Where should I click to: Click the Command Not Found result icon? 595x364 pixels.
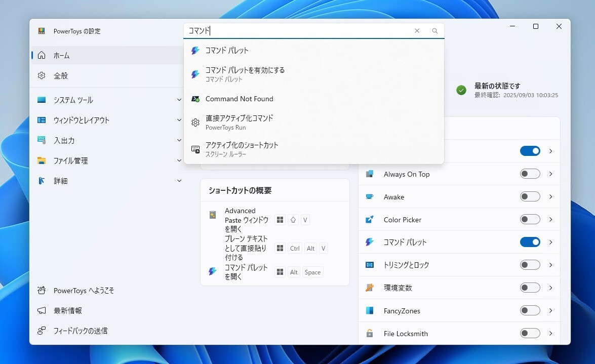coord(195,99)
